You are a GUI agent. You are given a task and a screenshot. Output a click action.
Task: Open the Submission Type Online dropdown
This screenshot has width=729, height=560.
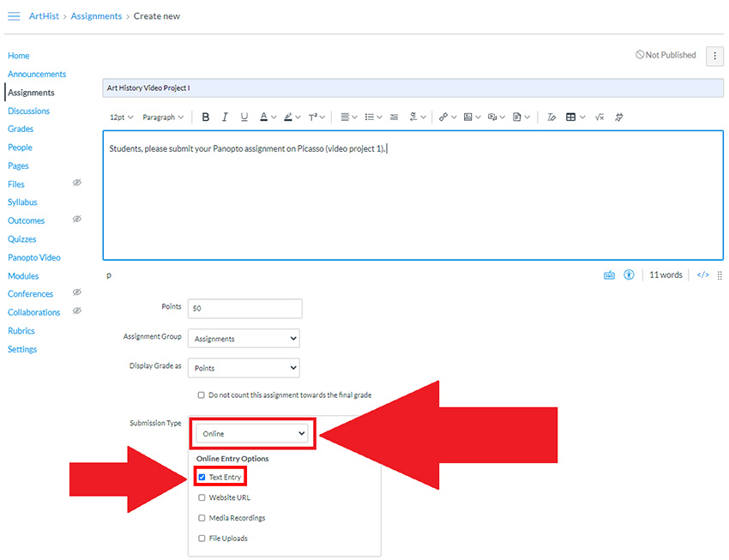(x=252, y=434)
